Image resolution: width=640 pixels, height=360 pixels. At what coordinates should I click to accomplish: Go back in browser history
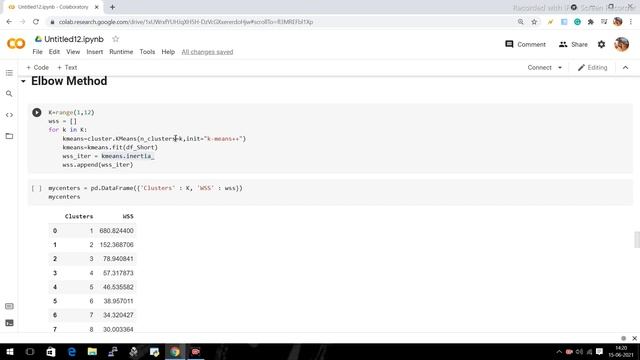(x=9, y=22)
